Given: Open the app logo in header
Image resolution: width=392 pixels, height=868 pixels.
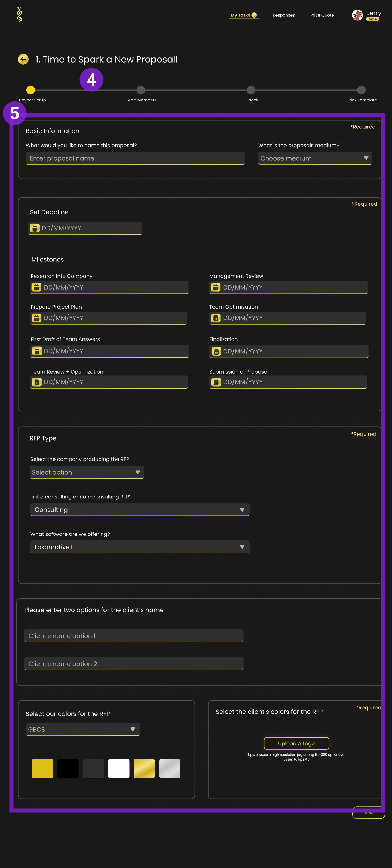Looking at the screenshot, I should [19, 15].
